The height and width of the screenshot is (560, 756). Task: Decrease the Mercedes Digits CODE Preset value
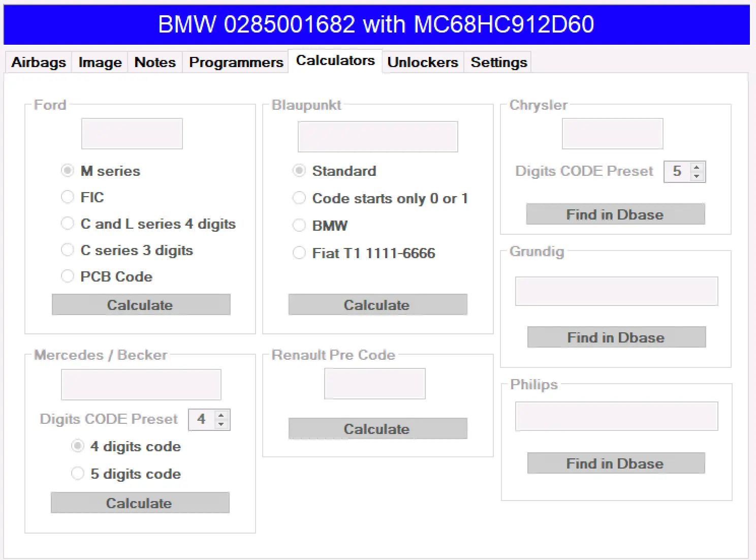tap(221, 424)
